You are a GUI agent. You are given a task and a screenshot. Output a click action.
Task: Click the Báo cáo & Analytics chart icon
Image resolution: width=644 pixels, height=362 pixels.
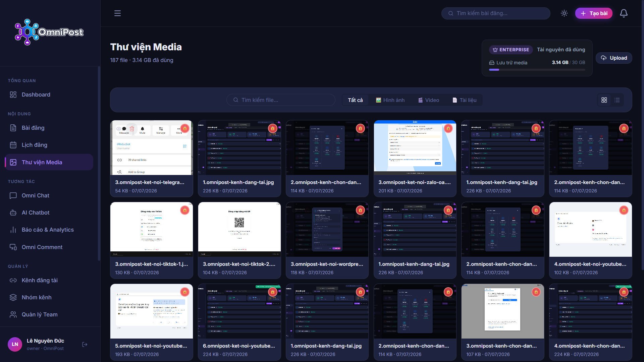pyautogui.click(x=13, y=230)
